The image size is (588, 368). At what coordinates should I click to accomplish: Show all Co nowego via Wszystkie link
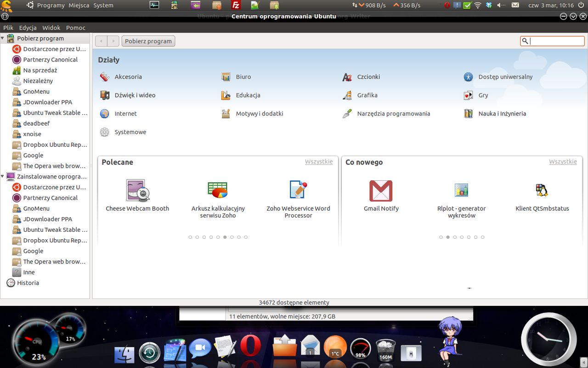click(563, 161)
